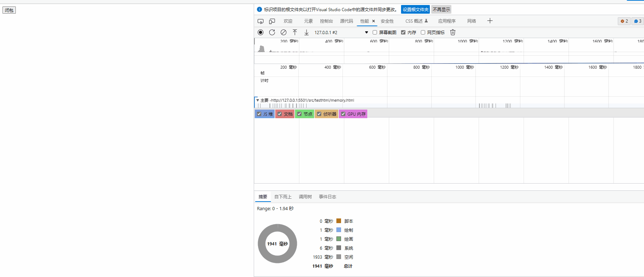Select the 摘要 summary tab
The height and width of the screenshot is (277, 644).
pos(263,197)
